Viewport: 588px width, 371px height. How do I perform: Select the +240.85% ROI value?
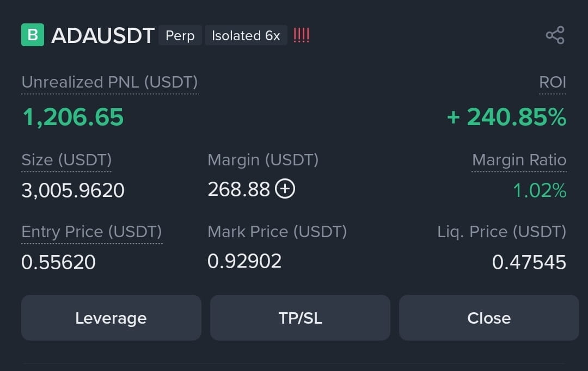[507, 117]
